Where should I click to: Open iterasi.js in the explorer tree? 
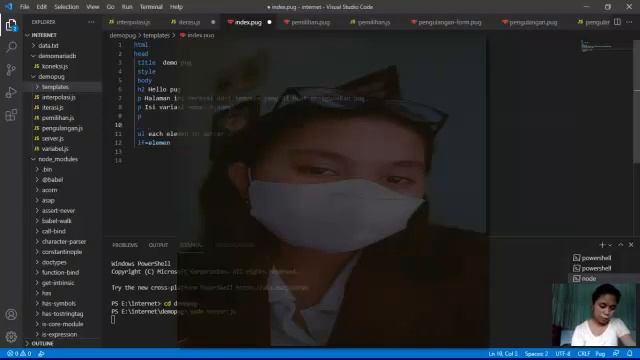point(52,107)
